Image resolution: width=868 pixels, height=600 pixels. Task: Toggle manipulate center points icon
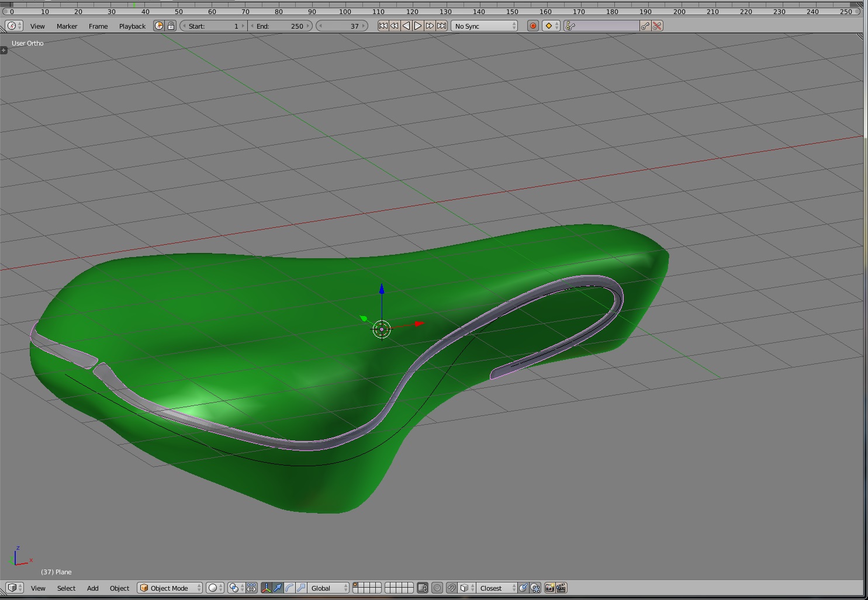[251, 588]
